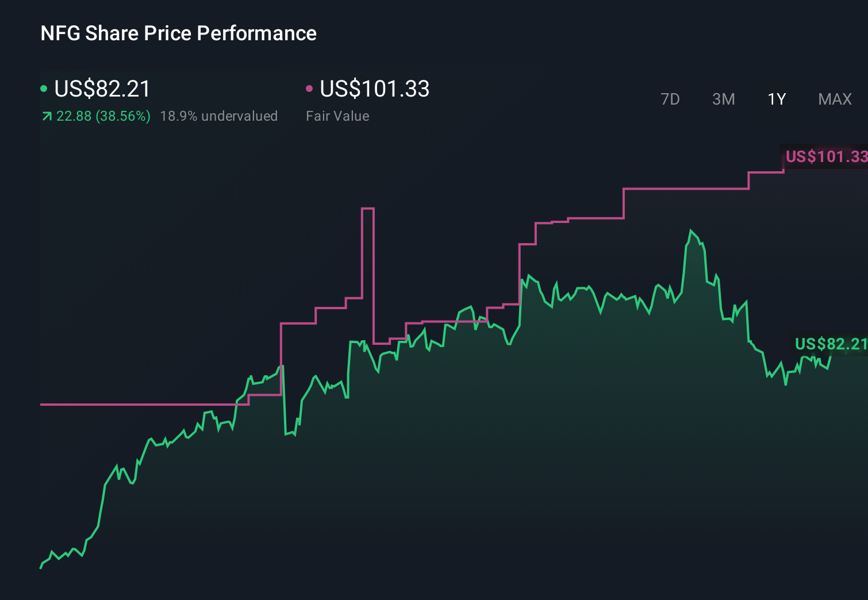Switch to the 7D time range
Viewport: 868px width, 600px height.
tap(670, 99)
